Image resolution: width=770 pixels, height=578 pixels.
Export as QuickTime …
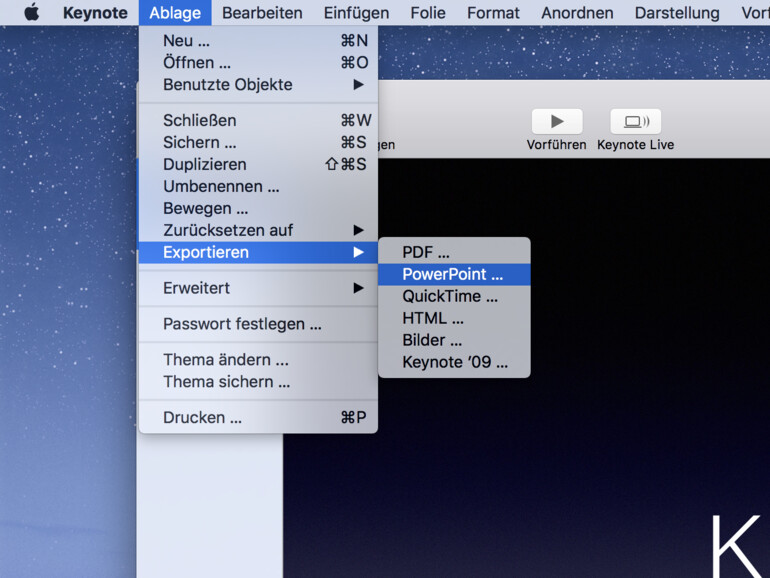454,297
